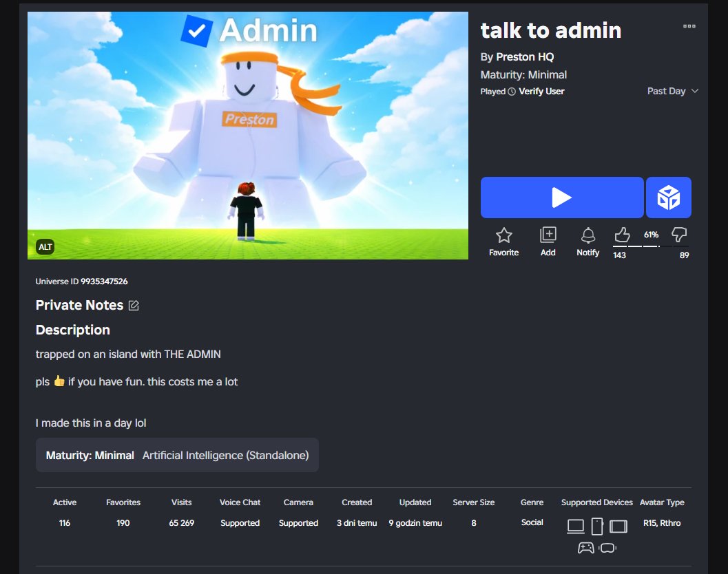Click the 89 dislikes count
The width and height of the screenshot is (728, 574).
tap(685, 255)
